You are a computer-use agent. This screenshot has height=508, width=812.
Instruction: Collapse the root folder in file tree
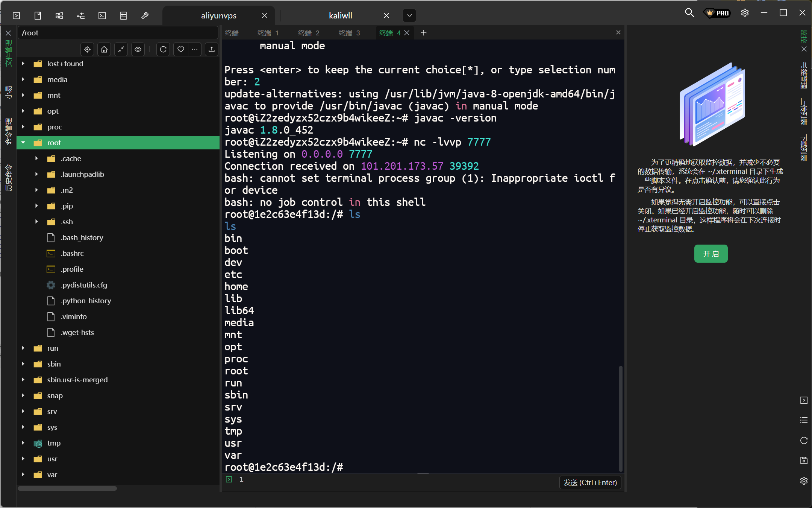[x=23, y=143]
